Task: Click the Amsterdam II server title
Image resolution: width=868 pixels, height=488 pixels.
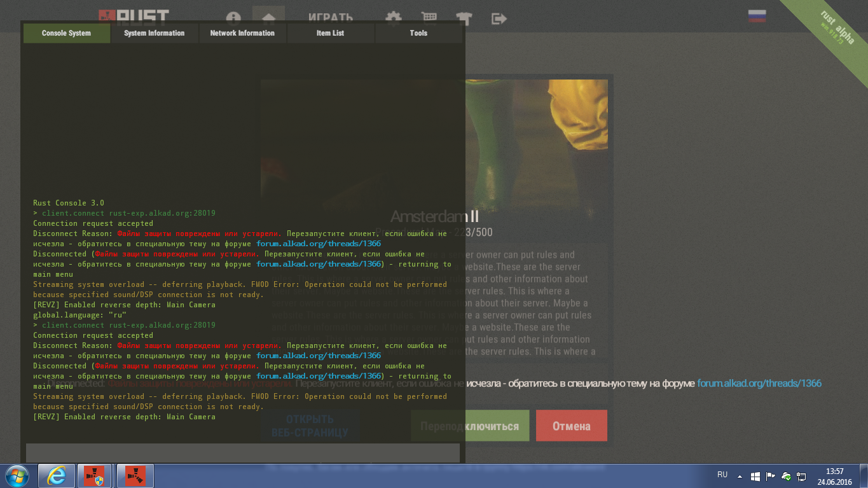Action: [434, 216]
